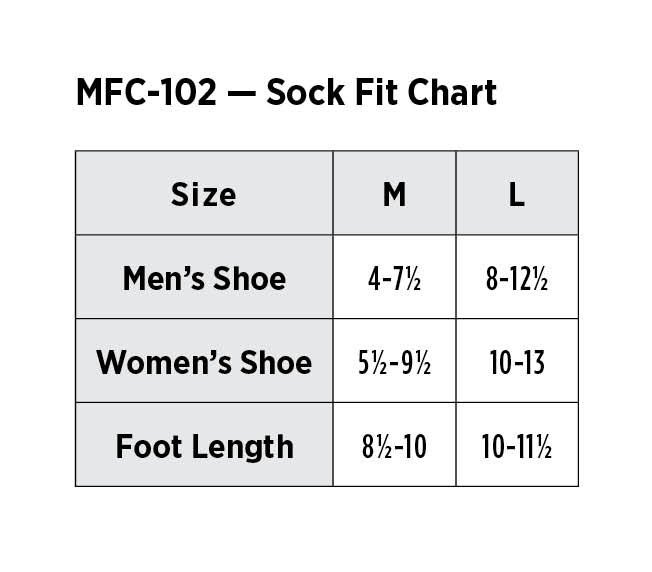Click the 10-13 women's large cell
This screenshot has width=652, height=572.
517,362
